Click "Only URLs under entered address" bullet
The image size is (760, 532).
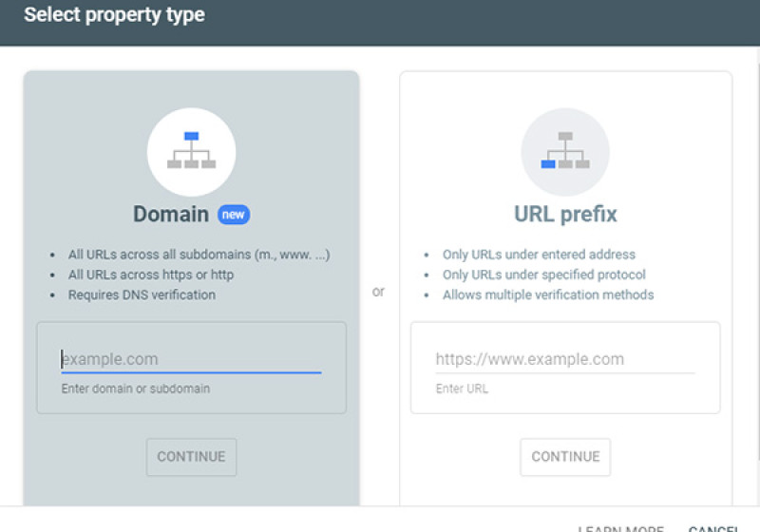click(x=539, y=255)
